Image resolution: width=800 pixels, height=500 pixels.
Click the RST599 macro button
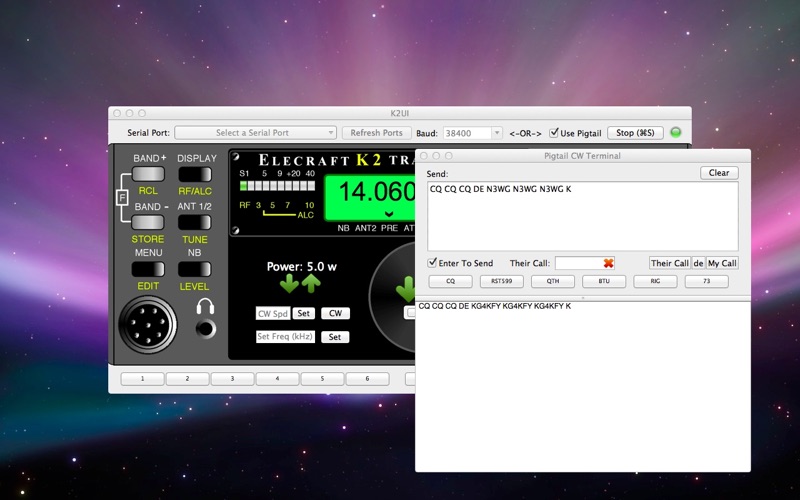pos(502,281)
